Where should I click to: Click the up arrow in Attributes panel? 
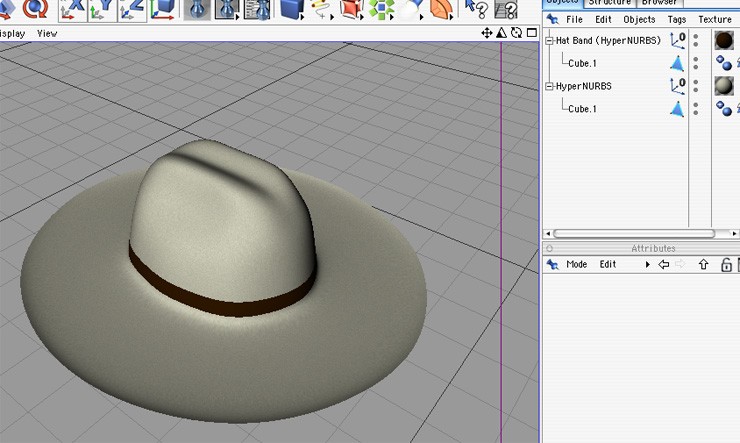(703, 265)
